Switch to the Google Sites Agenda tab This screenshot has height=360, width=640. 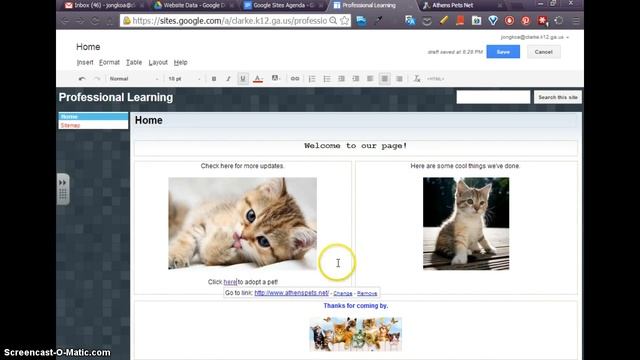(282, 5)
